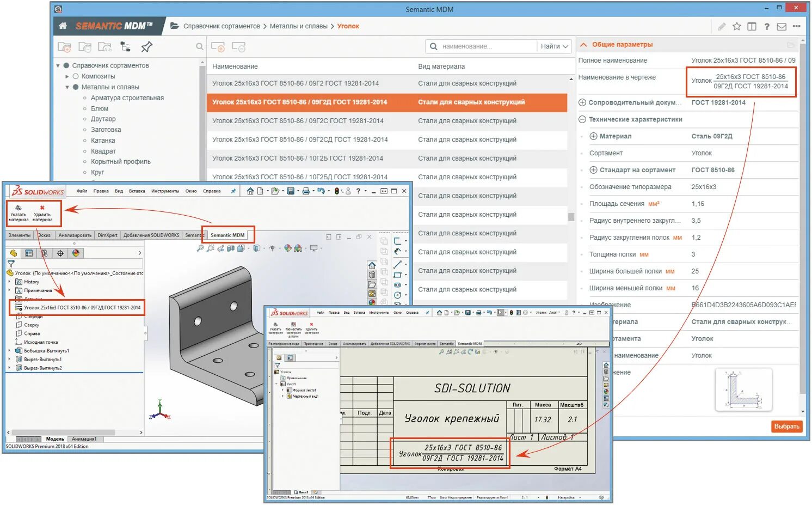Click Указать материал in SolidWorks part window

(x=19, y=213)
